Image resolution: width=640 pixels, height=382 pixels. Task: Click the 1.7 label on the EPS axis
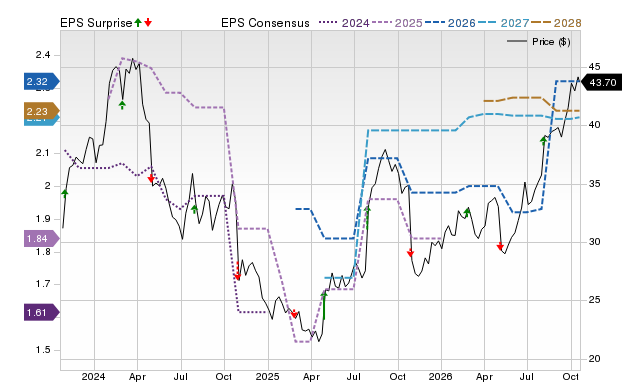43,284
